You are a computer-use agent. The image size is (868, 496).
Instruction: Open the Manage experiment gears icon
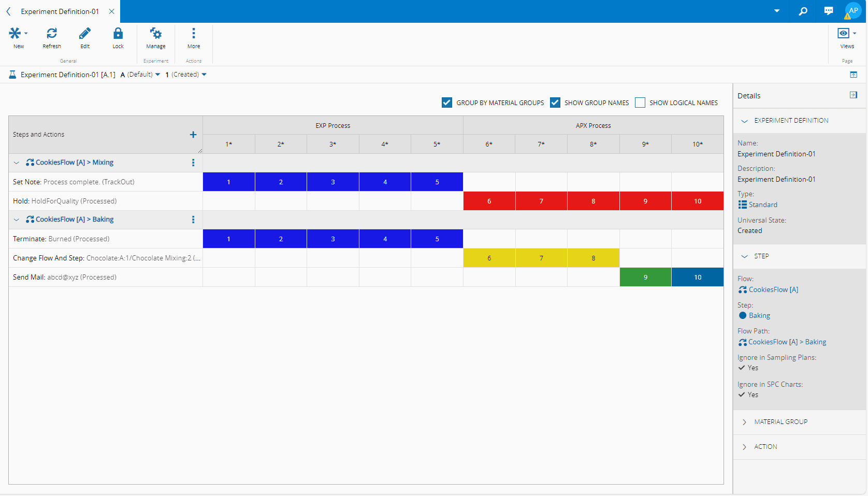pos(155,34)
